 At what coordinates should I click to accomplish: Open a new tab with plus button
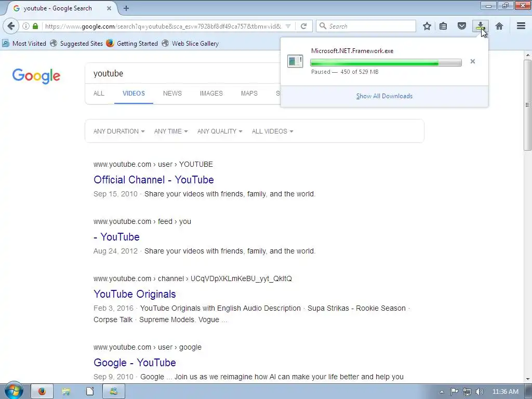pos(126,8)
